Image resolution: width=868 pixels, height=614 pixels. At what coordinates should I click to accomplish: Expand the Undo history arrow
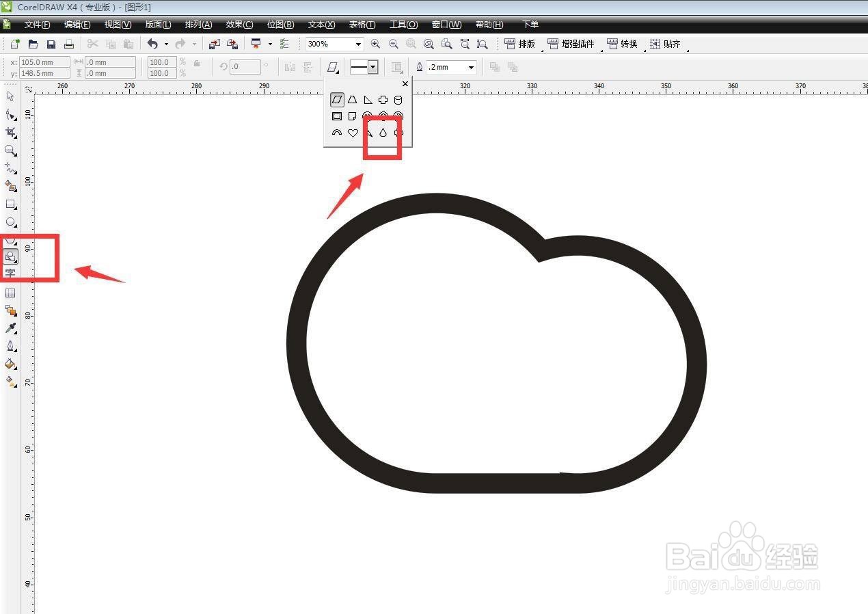tap(166, 44)
